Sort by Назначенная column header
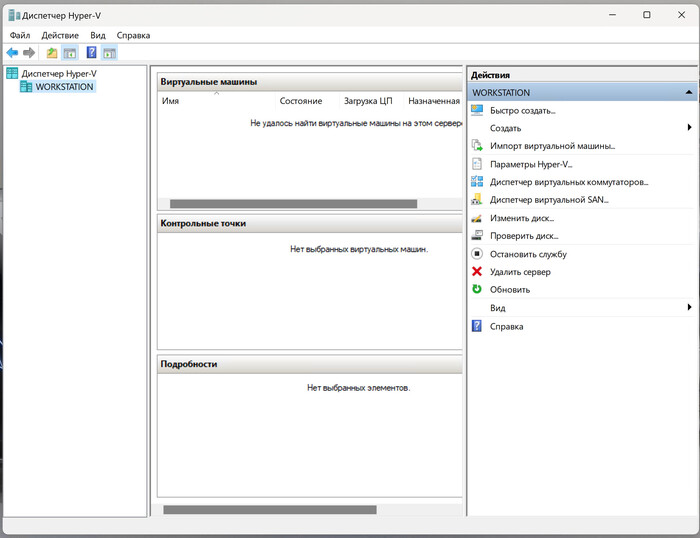Screen dimensions: 700x538 [433, 101]
